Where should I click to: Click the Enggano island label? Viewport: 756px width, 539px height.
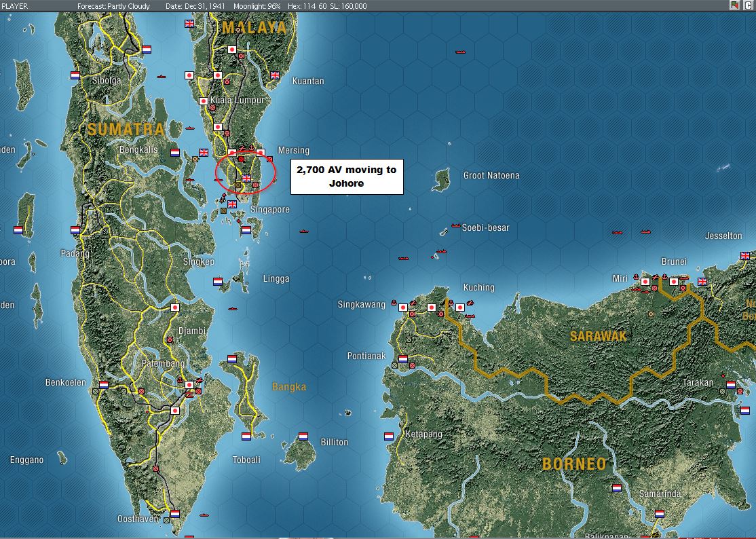[27, 460]
